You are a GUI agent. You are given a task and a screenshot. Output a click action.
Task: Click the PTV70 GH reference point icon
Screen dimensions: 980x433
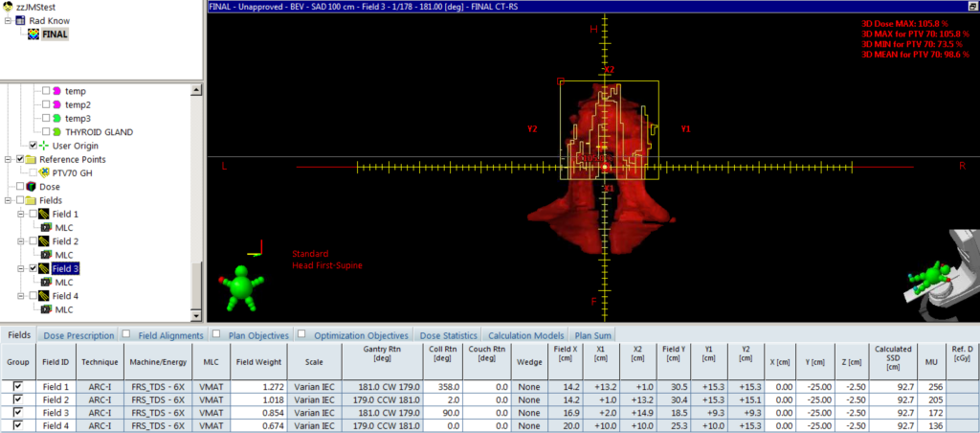point(44,172)
